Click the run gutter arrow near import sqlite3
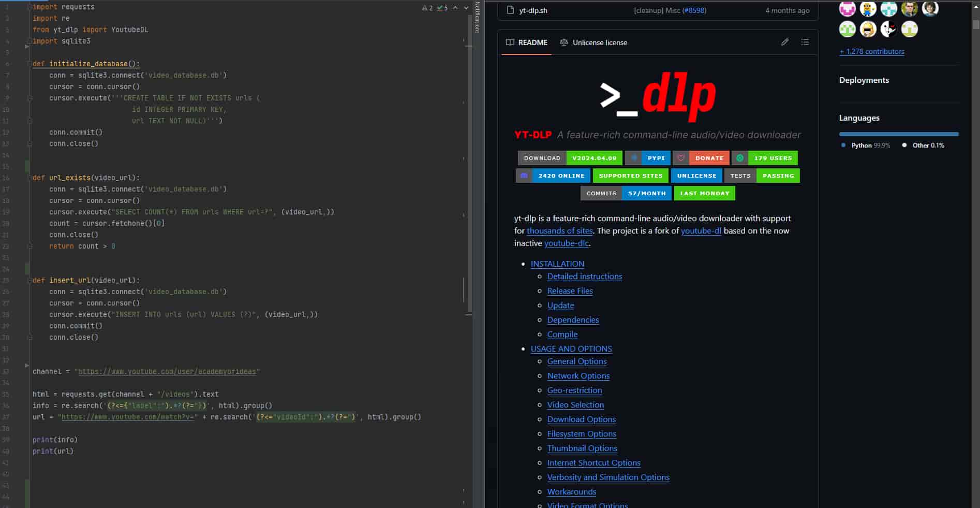The width and height of the screenshot is (980, 508). tap(27, 47)
